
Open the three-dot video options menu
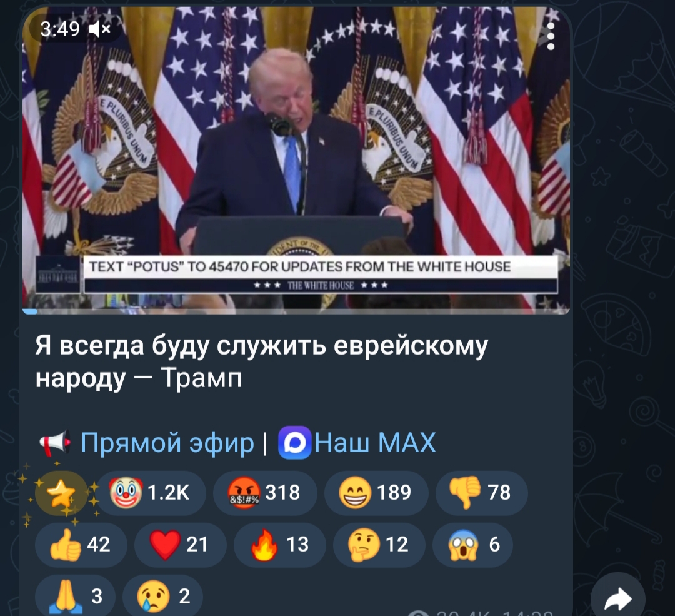pos(551,36)
